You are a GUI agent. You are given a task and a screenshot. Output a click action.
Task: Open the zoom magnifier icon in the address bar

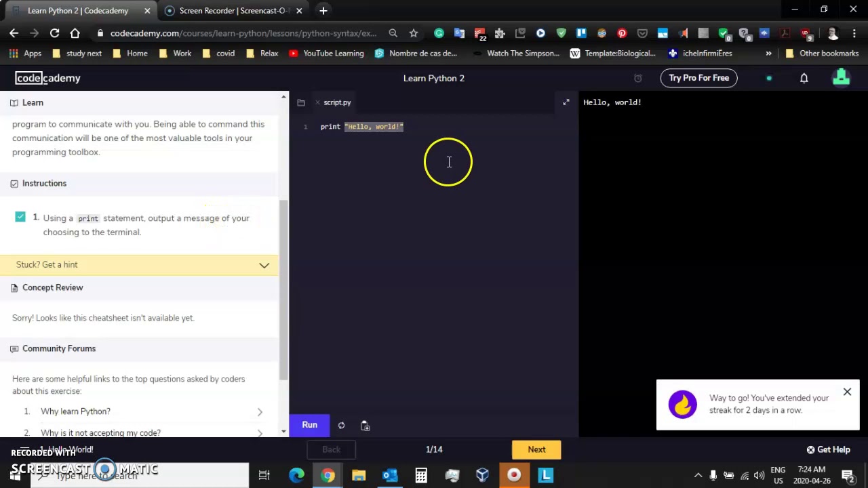pyautogui.click(x=393, y=33)
